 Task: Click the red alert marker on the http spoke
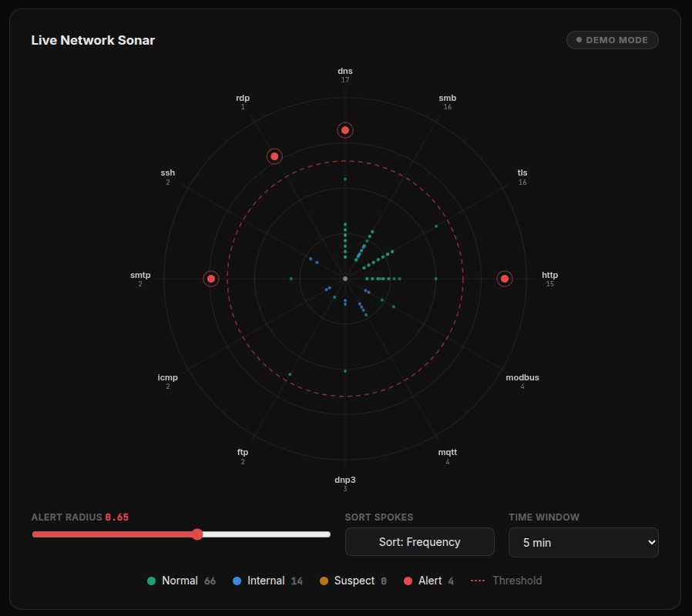pos(505,279)
